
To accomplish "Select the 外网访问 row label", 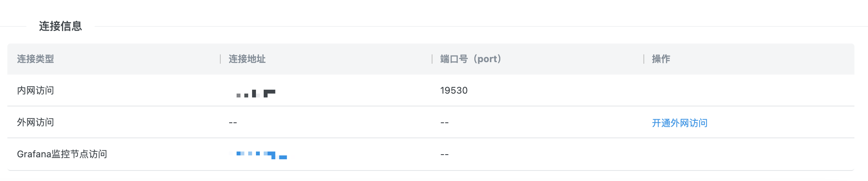I will pyautogui.click(x=35, y=122).
